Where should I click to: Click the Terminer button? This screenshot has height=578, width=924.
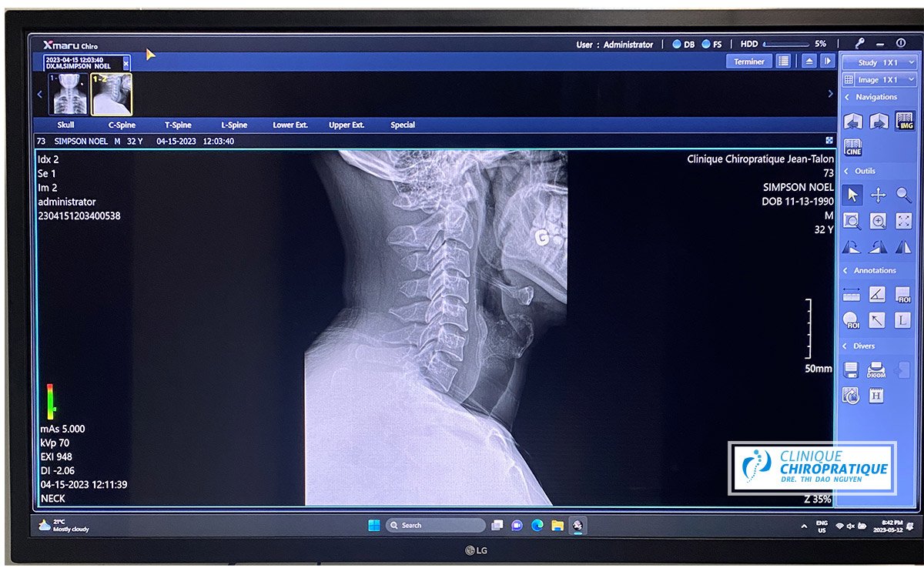click(x=748, y=62)
